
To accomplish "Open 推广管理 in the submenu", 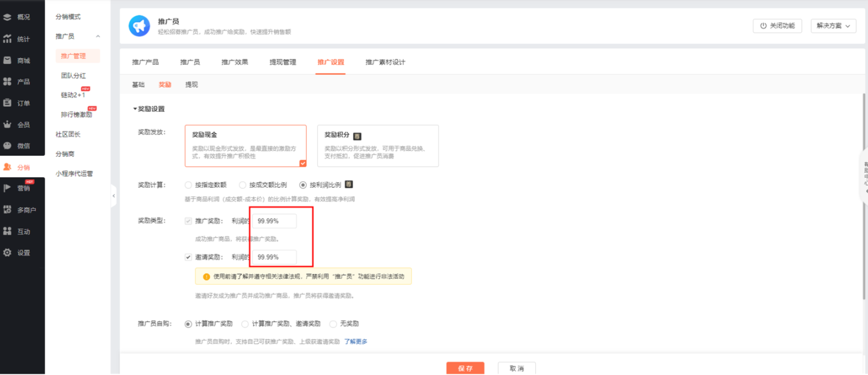I will [78, 56].
